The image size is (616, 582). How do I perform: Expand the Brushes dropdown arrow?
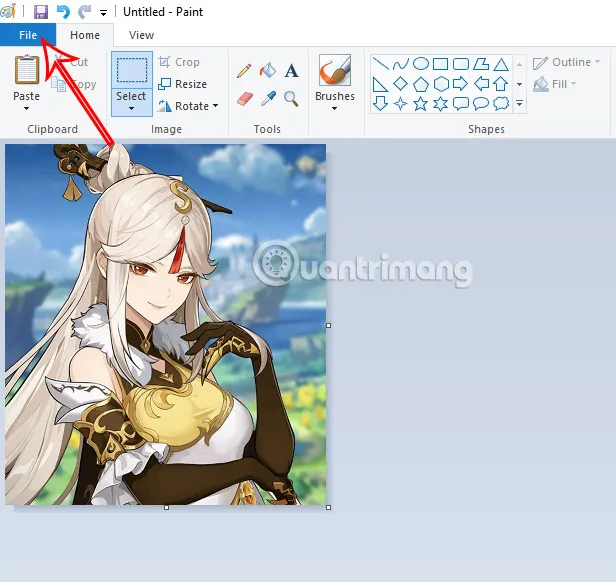pos(334,108)
